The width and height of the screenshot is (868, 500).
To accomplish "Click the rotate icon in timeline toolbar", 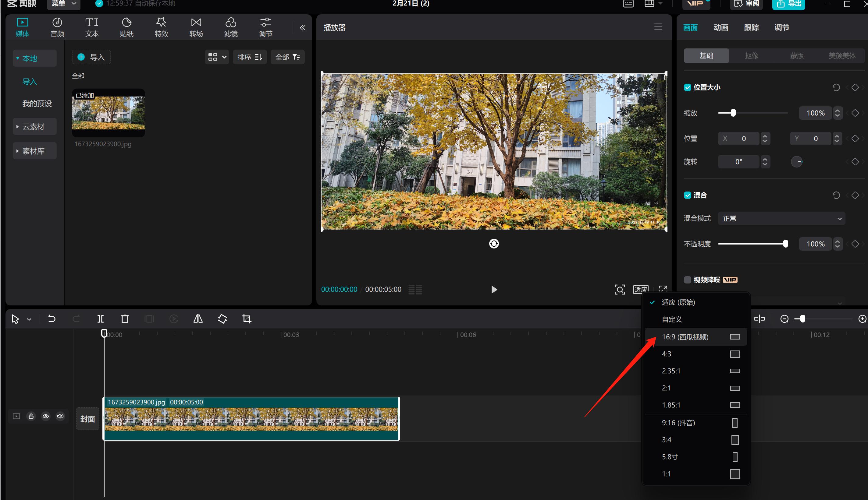I will pyautogui.click(x=222, y=319).
